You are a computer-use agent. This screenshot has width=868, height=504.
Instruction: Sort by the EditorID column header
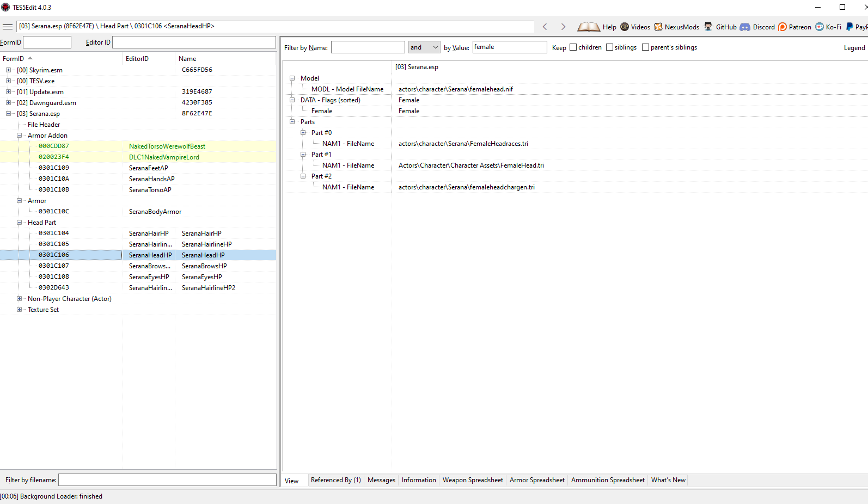pos(149,58)
